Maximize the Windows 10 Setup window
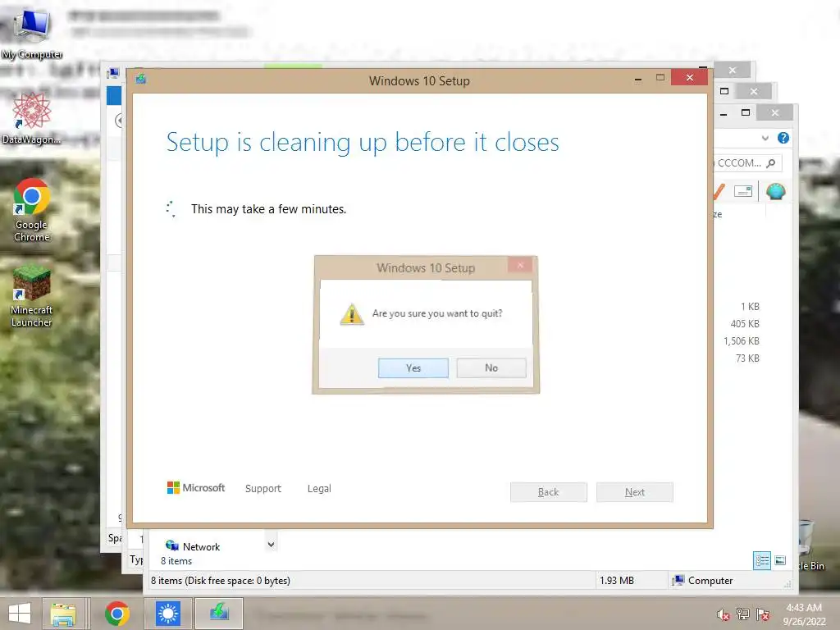 pos(660,78)
